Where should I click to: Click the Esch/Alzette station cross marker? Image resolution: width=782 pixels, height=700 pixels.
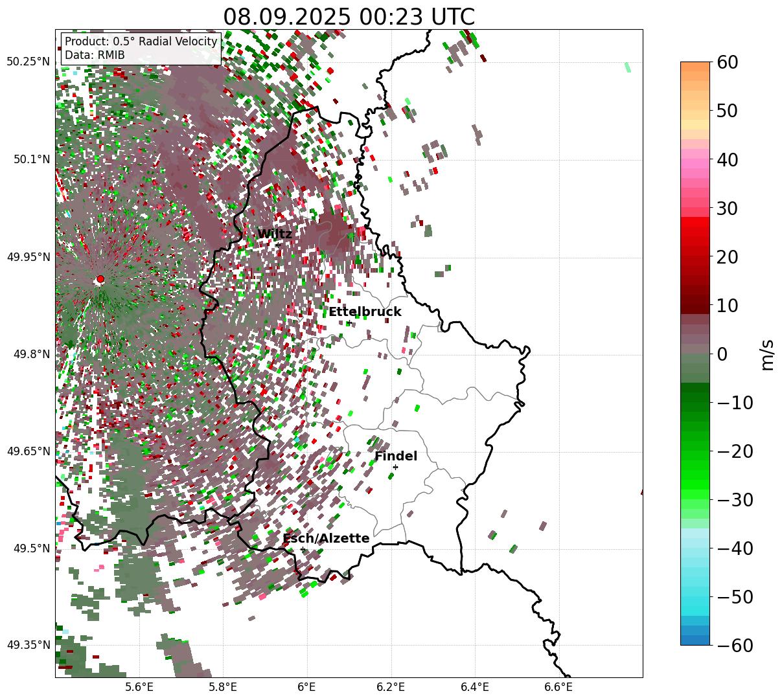pos(303,549)
